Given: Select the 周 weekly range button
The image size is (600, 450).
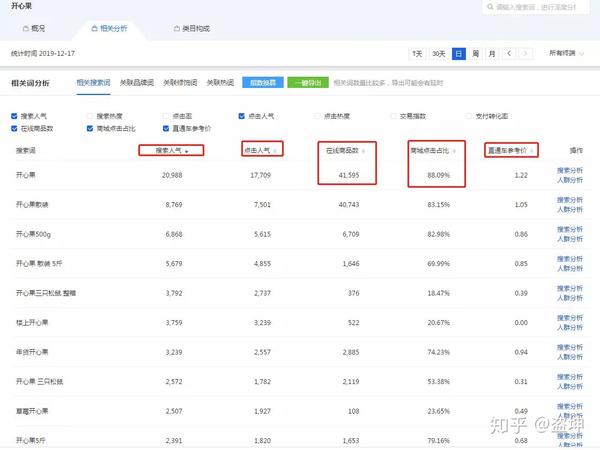Looking at the screenshot, I should tap(475, 54).
